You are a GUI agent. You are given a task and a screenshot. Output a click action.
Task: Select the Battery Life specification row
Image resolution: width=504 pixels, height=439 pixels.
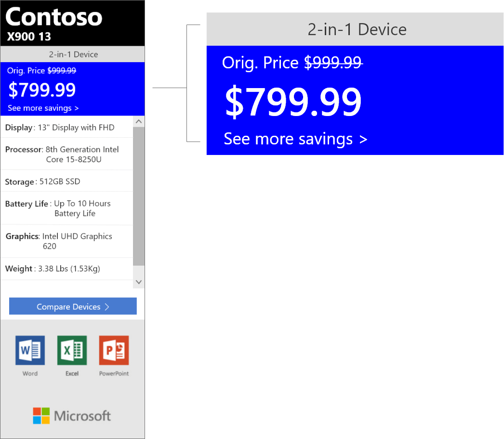tap(66, 208)
